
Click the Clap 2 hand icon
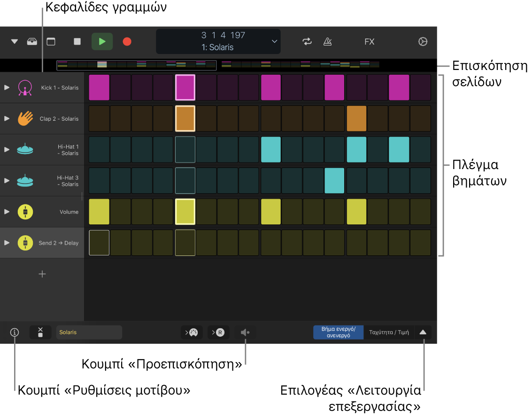(x=25, y=118)
